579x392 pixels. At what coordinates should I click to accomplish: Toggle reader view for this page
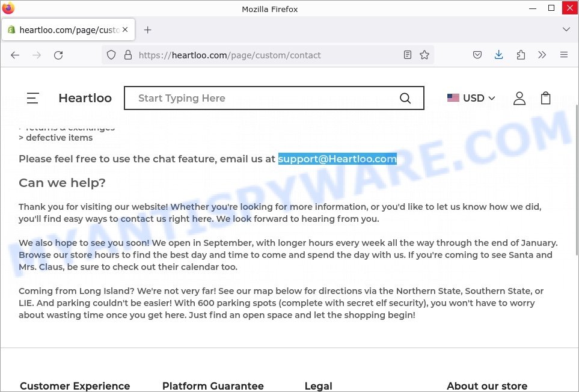[x=407, y=55]
